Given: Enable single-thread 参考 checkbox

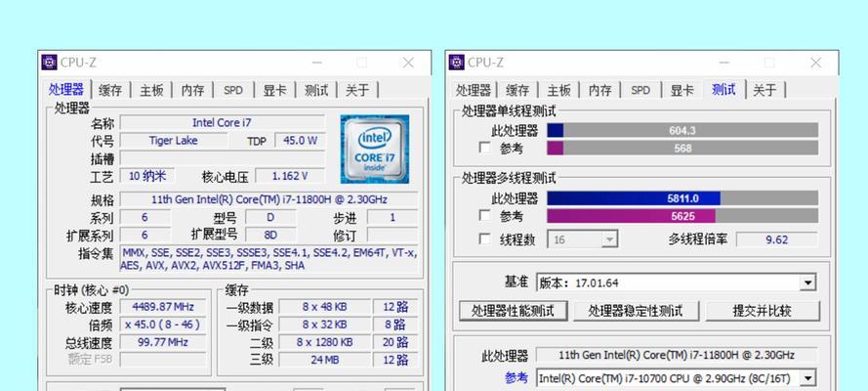Looking at the screenshot, I should tap(484, 148).
